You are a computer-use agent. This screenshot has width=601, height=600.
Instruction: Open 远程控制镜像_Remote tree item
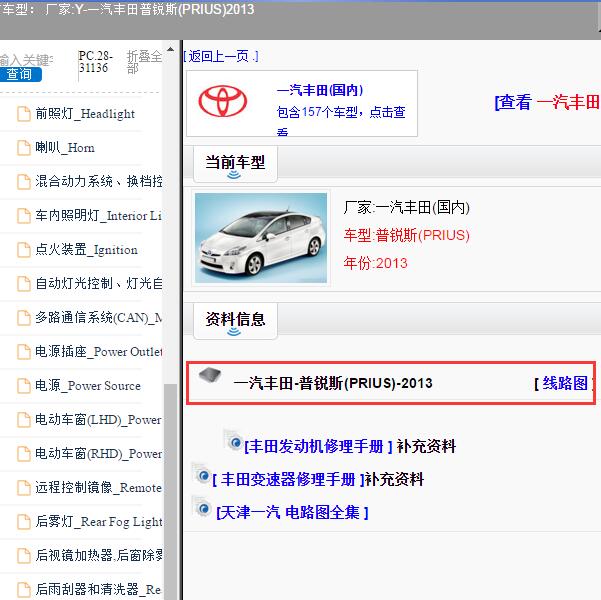pyautogui.click(x=99, y=488)
